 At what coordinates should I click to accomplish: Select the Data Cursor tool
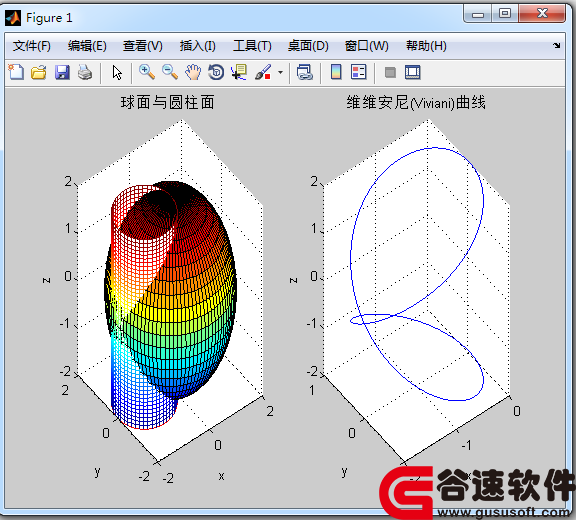pos(239,72)
